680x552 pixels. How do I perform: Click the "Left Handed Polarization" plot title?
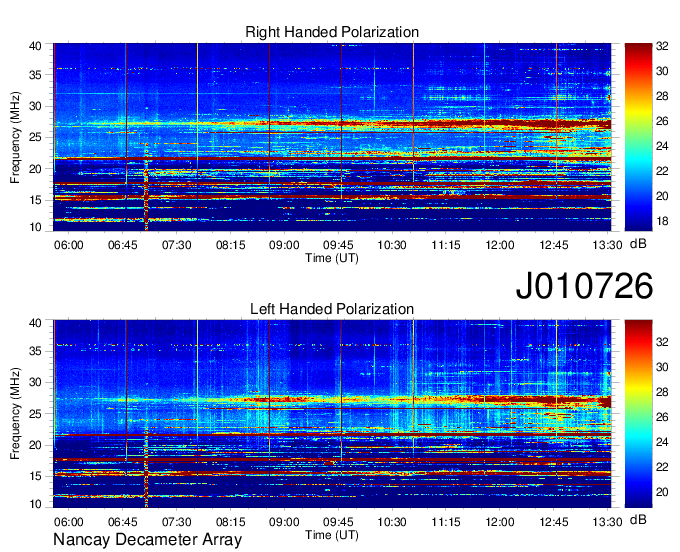pos(332,309)
